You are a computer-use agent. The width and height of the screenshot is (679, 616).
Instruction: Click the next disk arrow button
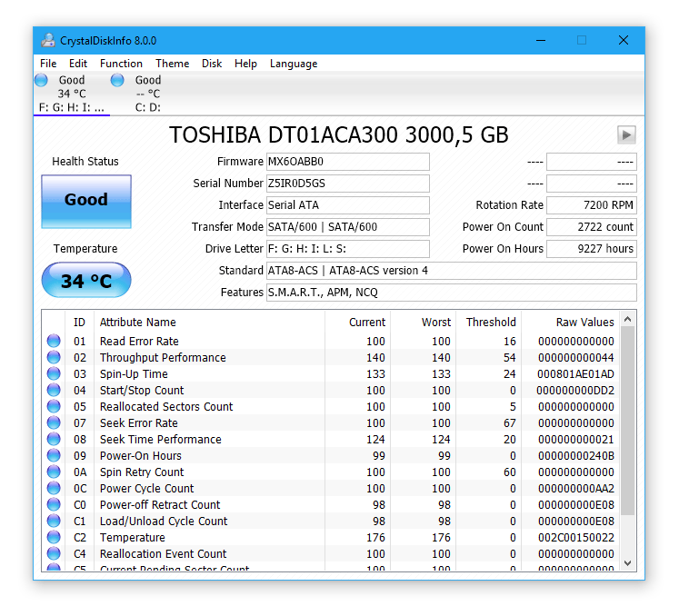point(626,134)
